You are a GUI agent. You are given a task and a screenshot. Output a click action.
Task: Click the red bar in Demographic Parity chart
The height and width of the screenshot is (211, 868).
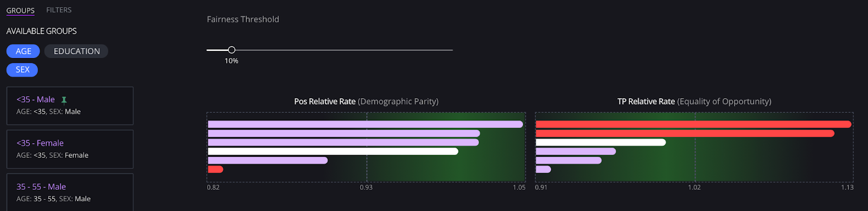tap(215, 169)
